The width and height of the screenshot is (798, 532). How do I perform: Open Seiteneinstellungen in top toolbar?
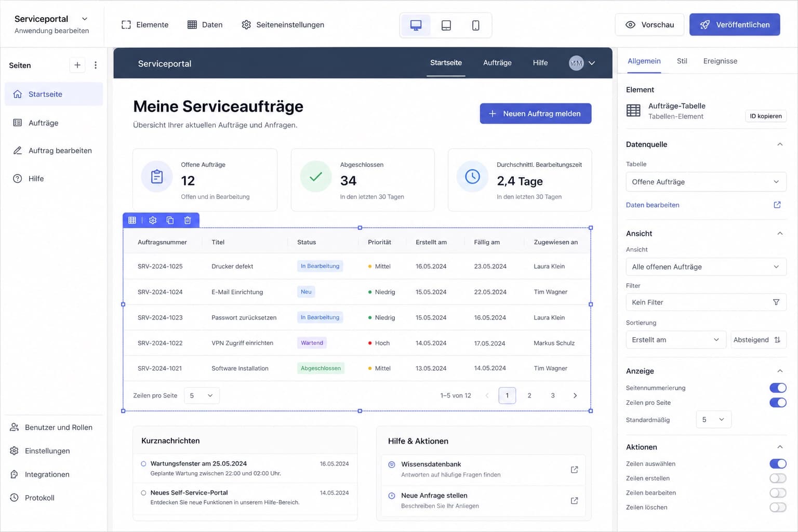coord(283,25)
